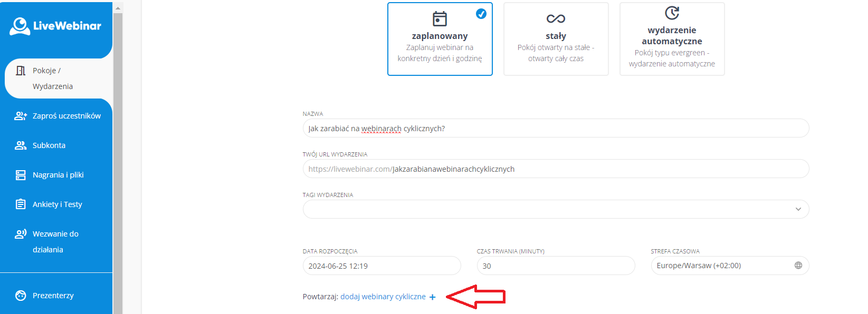Select the 'zaplanowany' room type
The image size is (868, 314).
click(x=440, y=39)
